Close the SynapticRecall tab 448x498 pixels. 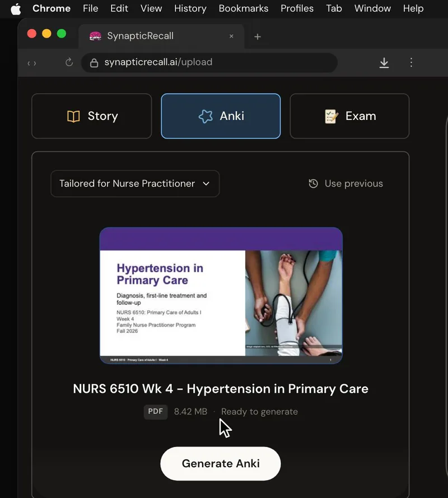coord(231,36)
